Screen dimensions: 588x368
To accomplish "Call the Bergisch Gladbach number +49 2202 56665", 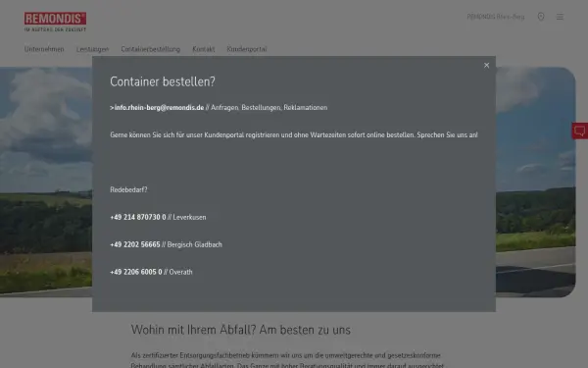I will (x=135, y=244).
